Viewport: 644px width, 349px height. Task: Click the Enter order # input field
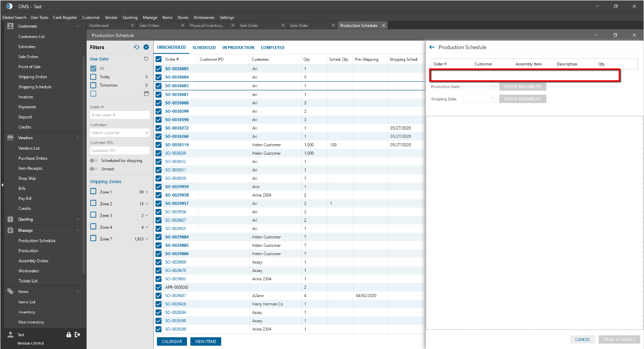point(119,115)
